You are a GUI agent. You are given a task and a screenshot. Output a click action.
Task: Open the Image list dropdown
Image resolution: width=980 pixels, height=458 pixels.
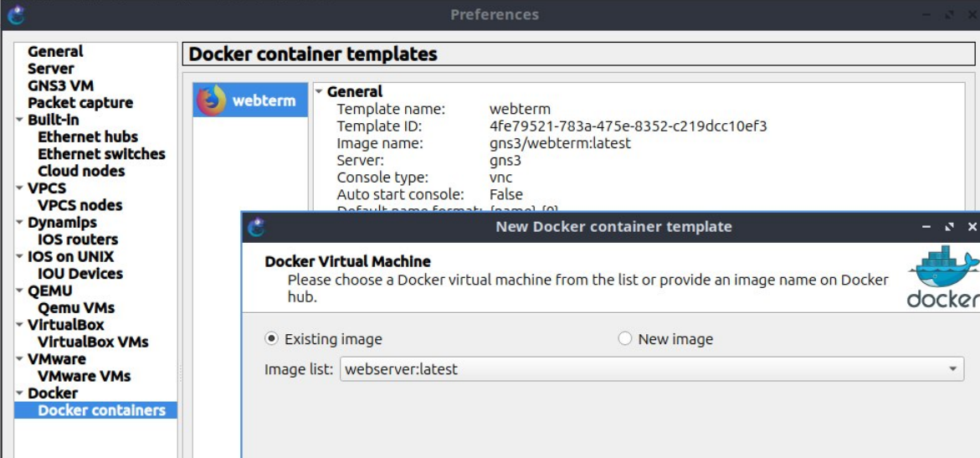952,369
